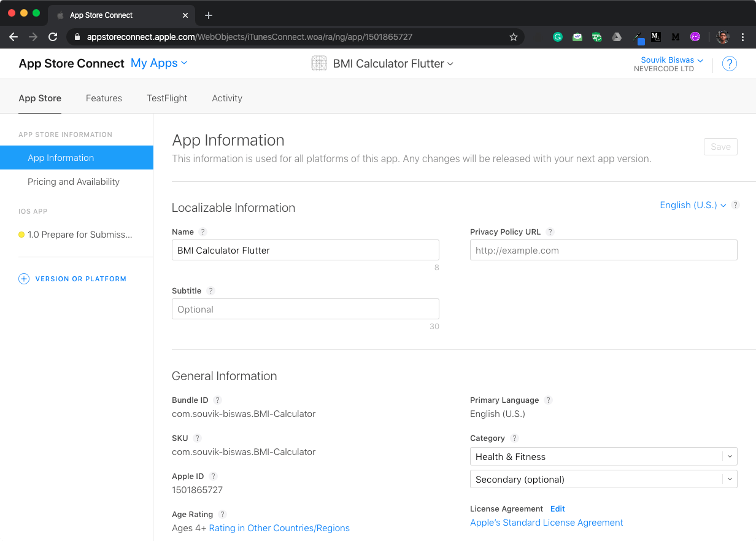This screenshot has height=541, width=756.
Task: Click the NEVERCODE LTD team name
Action: point(664,69)
